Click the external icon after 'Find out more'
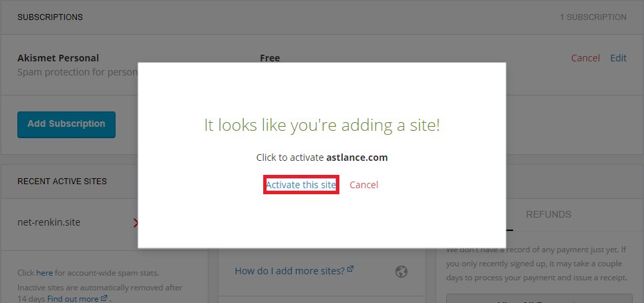The height and width of the screenshot is (303, 644). 104,298
